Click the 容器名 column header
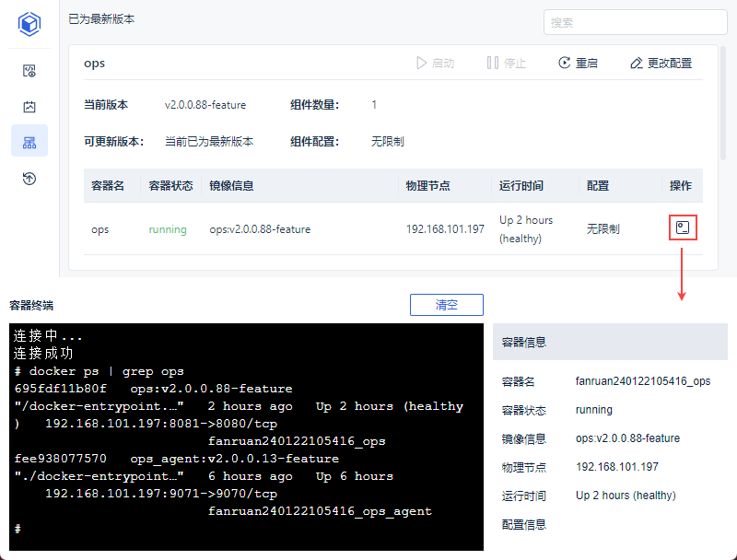The image size is (737, 560). [108, 185]
